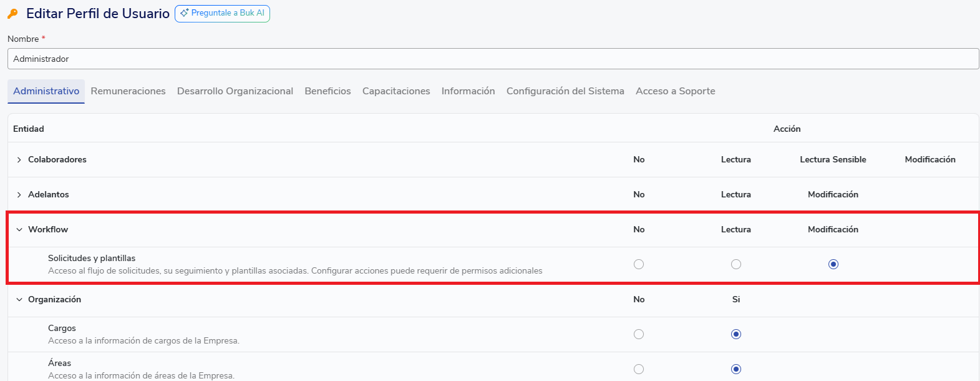This screenshot has height=381, width=980.
Task: Select No radio for Cargos
Action: coord(639,334)
